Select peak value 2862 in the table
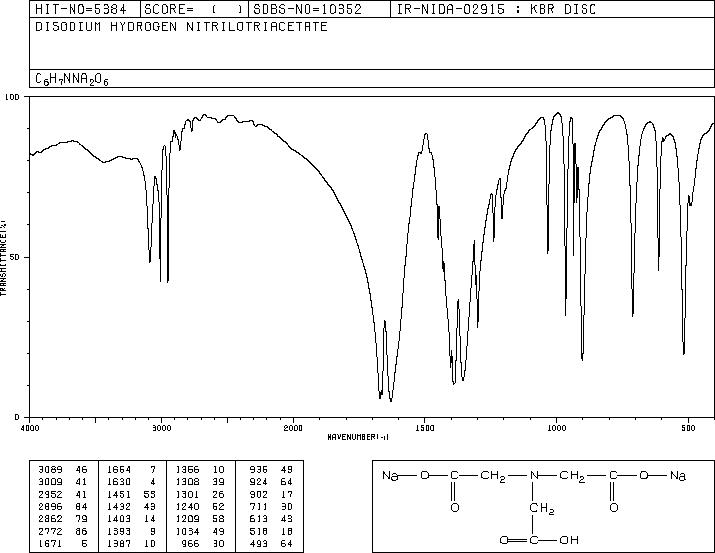 (x=50, y=519)
